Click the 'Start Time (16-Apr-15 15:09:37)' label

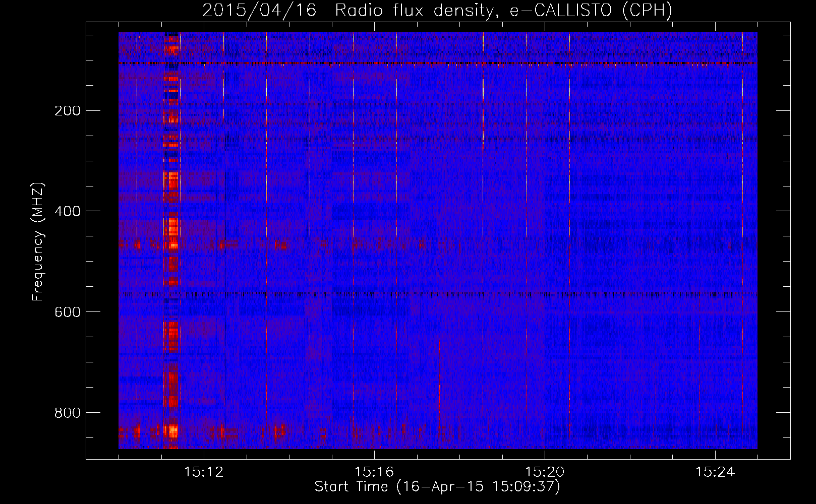[x=437, y=487]
